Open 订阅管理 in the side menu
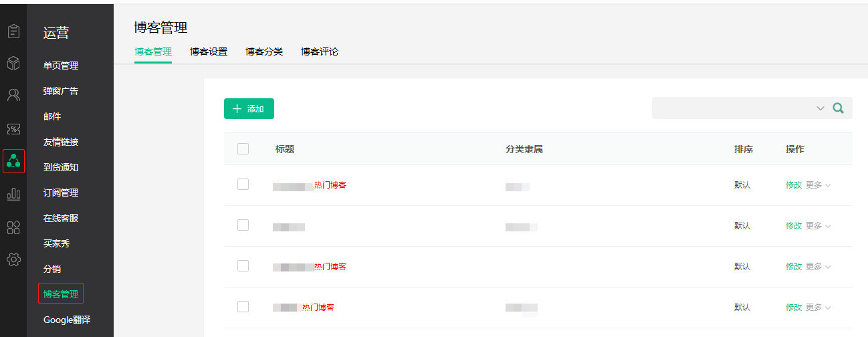The height and width of the screenshot is (337, 868). click(x=61, y=193)
